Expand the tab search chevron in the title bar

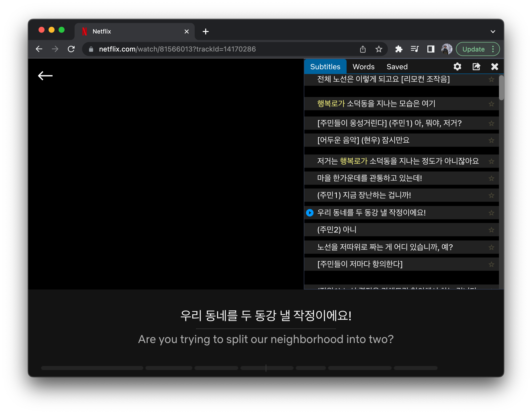tap(493, 31)
